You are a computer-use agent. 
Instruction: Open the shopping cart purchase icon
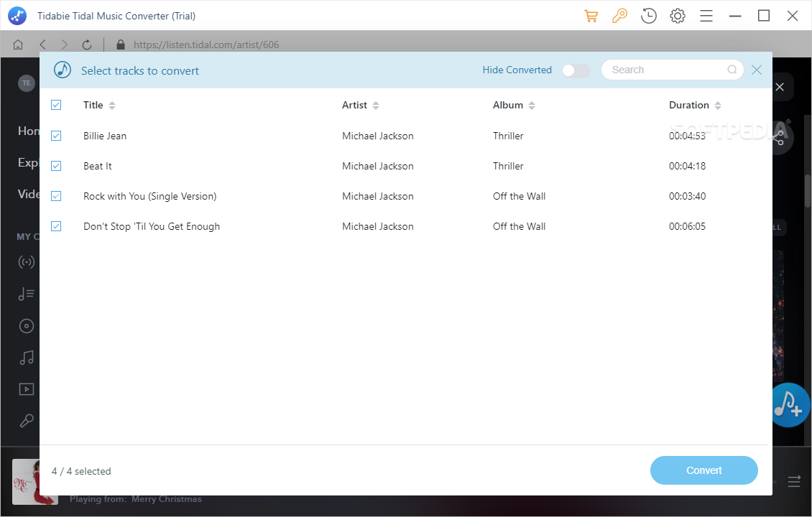pos(591,16)
